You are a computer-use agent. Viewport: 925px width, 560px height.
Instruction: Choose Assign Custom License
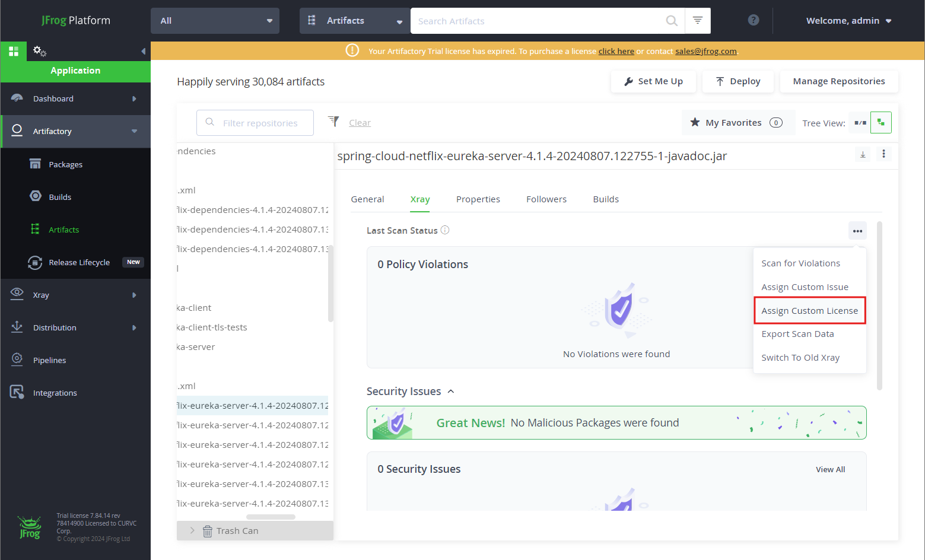coord(809,311)
